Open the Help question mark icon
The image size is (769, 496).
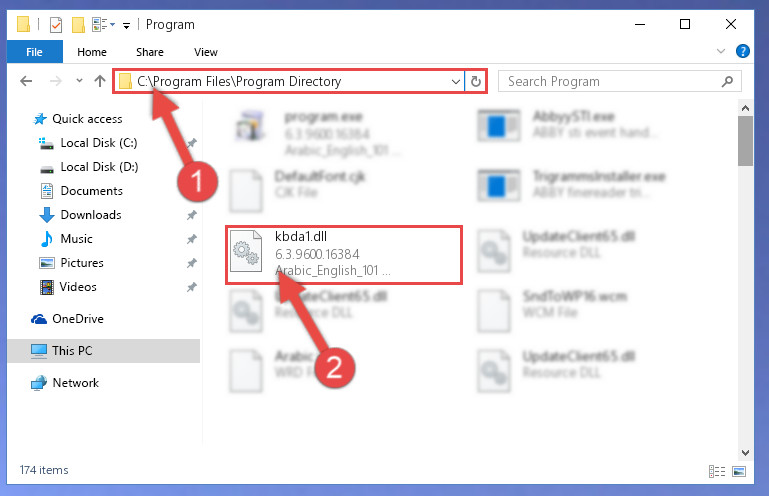(x=743, y=51)
